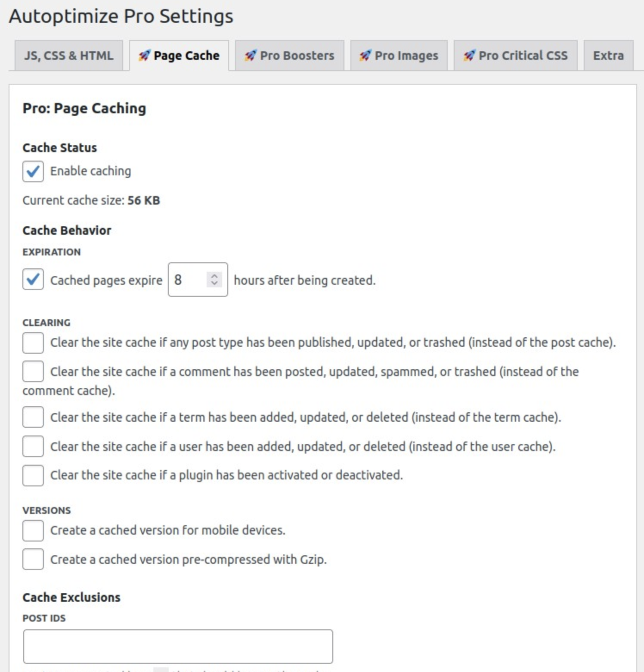Screen dimensions: 644x672
Task: Click the Post IDs exclusion text field
Action: [178, 646]
